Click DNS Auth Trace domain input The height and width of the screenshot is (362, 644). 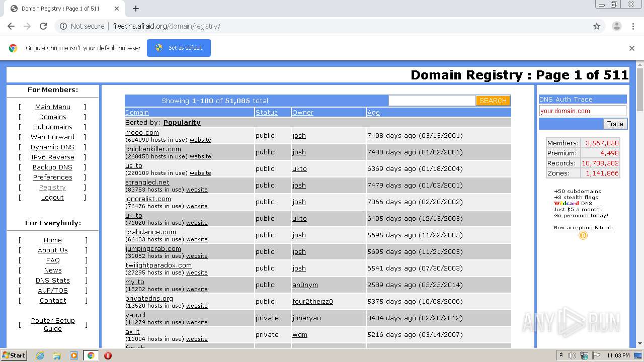(x=583, y=111)
